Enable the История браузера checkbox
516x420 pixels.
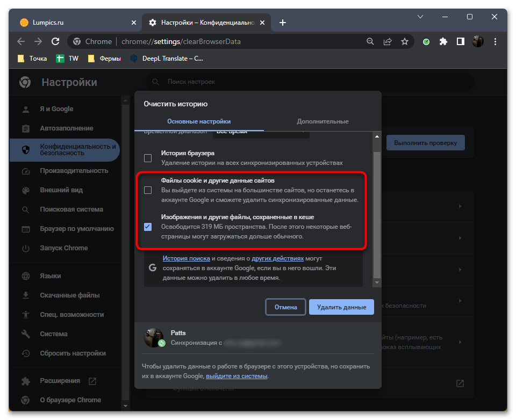point(148,158)
